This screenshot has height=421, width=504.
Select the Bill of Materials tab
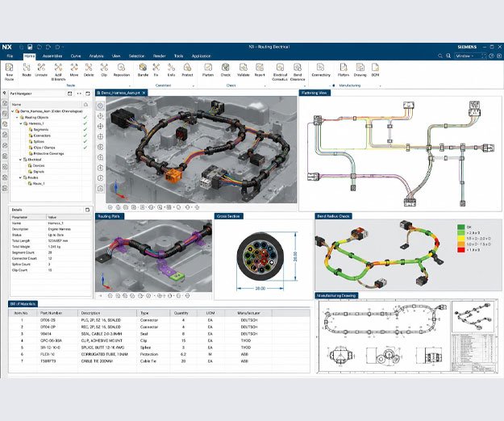point(23,304)
